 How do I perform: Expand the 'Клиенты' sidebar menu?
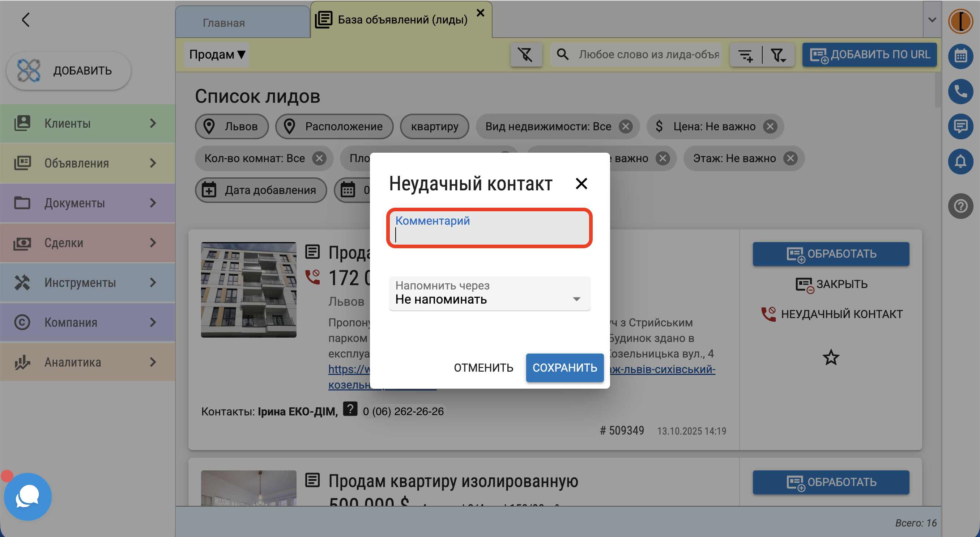pos(88,123)
